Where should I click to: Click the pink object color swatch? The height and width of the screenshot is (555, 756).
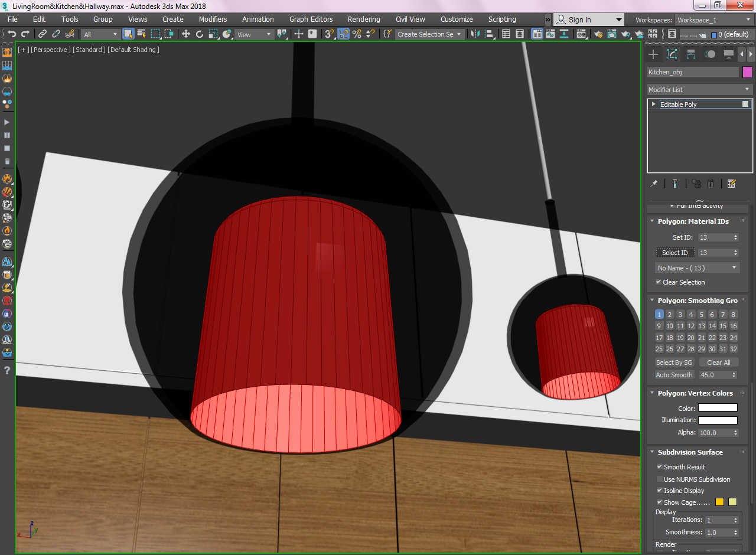click(747, 72)
